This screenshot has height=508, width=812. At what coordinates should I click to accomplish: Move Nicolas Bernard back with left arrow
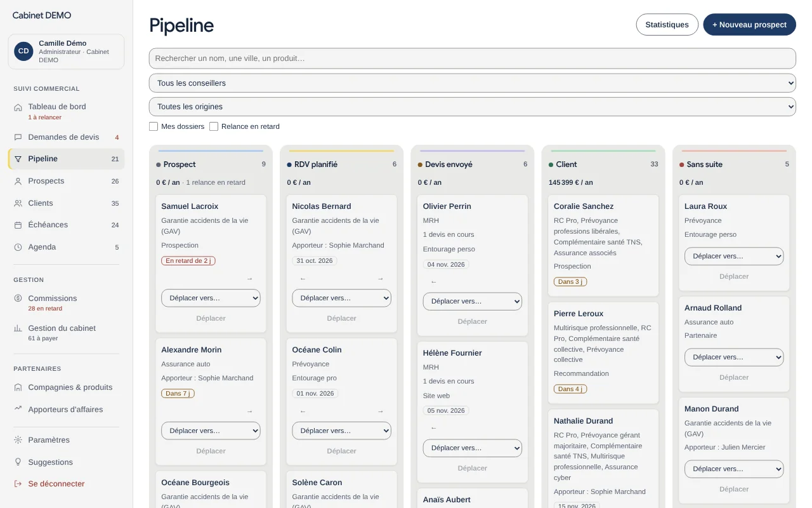click(303, 278)
